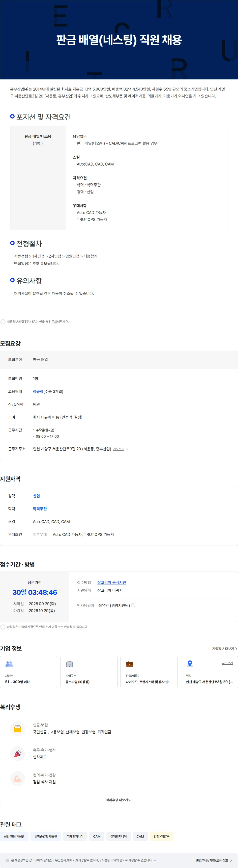The height and width of the screenshot is (868, 238).
Task: Select the 기계엔지니어 tag
Action: click(75, 836)
